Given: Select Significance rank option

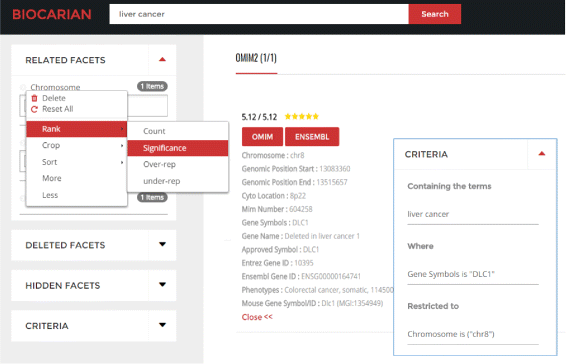Looking at the screenshot, I should (178, 148).
